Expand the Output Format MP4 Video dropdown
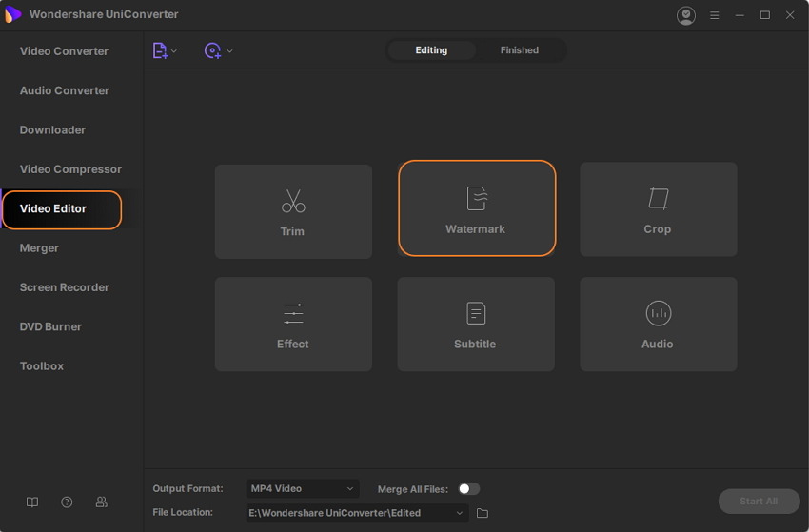 303,488
